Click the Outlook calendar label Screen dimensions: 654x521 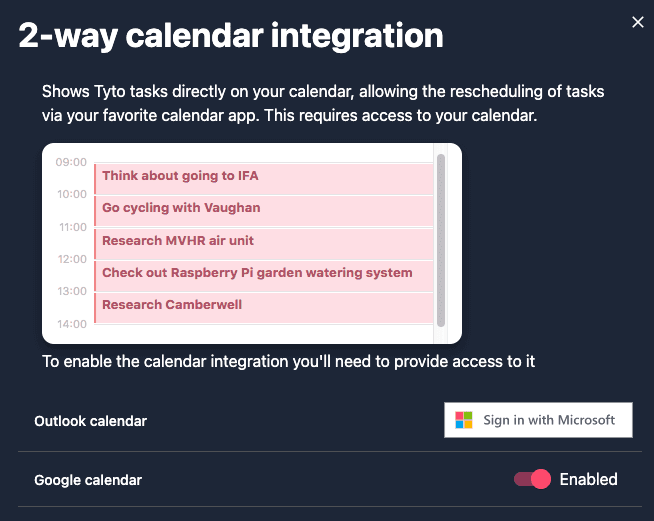(91, 421)
